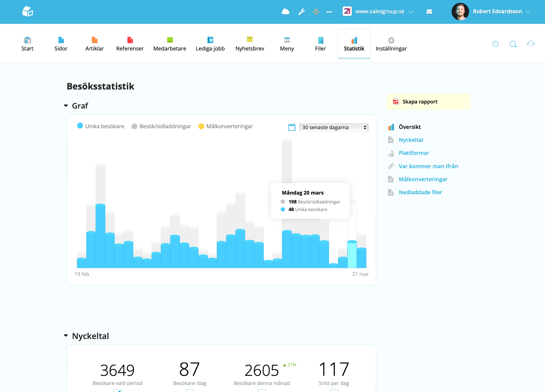The height and width of the screenshot is (392, 545).
Task: Click the Skapa rapport button
Action: [428, 102]
